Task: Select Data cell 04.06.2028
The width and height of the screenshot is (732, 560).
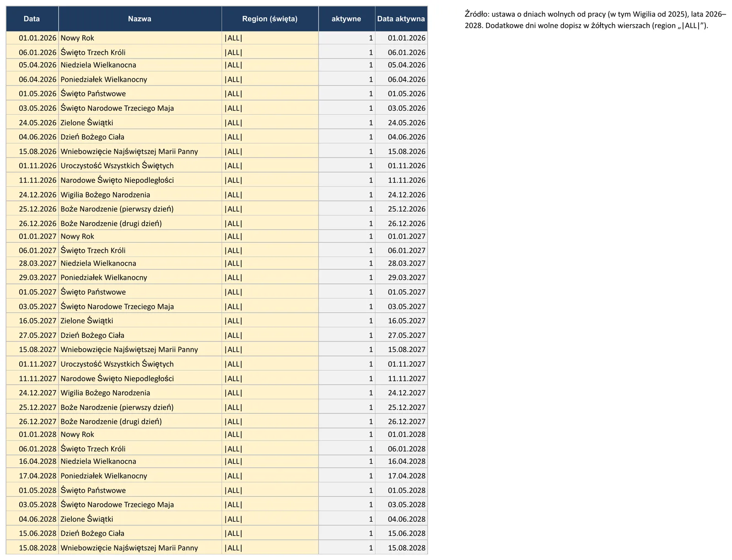Action: [x=32, y=519]
